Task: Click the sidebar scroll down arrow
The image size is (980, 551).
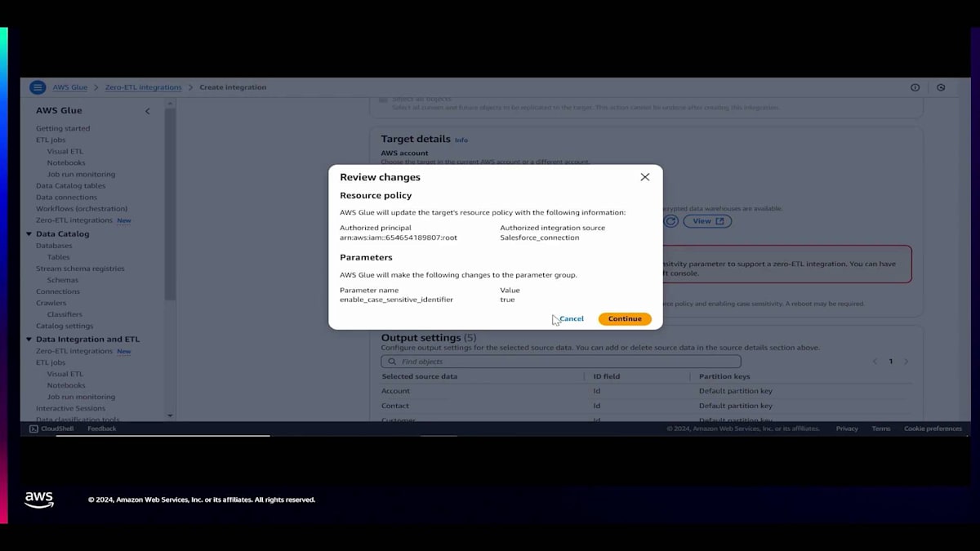Action: pos(170,415)
